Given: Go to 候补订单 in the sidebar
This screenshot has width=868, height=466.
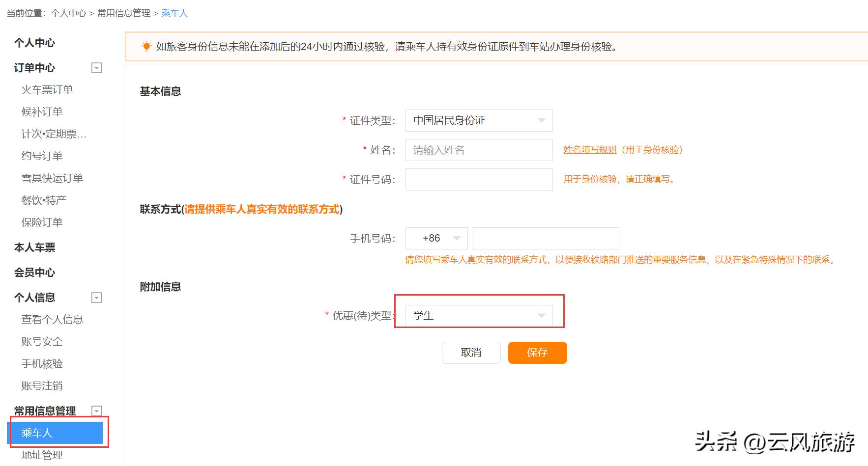Looking at the screenshot, I should 42,112.
